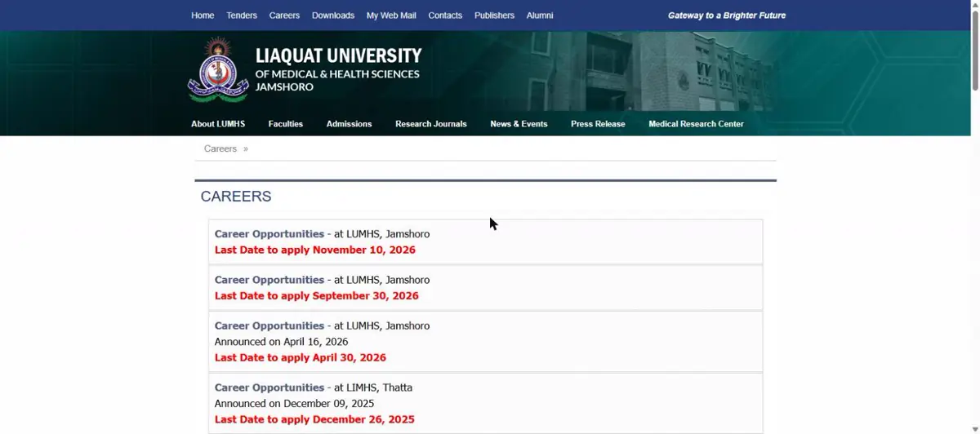Viewport: 980px width, 434px height.
Task: Open Career Opportunities with September 30, 2026 deadline
Action: point(269,280)
